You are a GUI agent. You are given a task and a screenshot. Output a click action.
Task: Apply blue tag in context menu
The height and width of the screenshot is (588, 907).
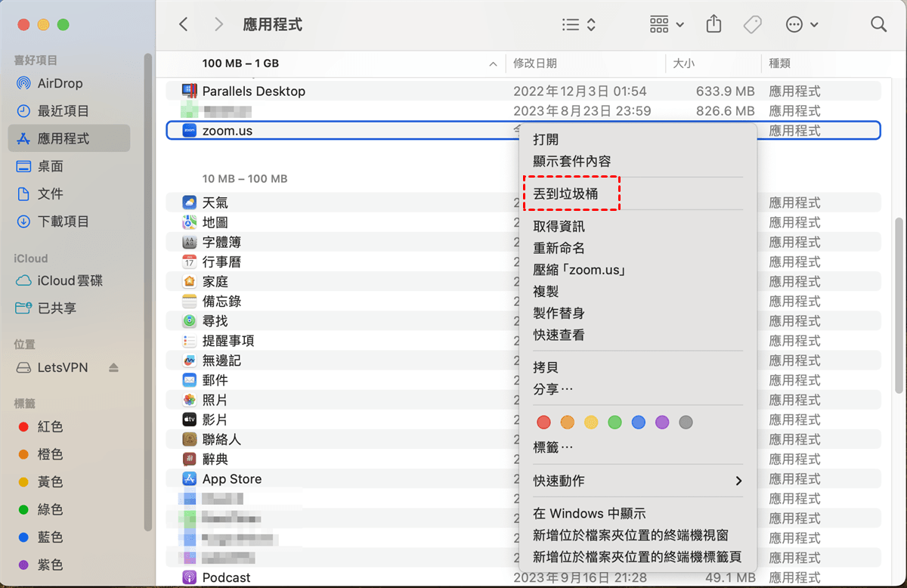(x=639, y=422)
